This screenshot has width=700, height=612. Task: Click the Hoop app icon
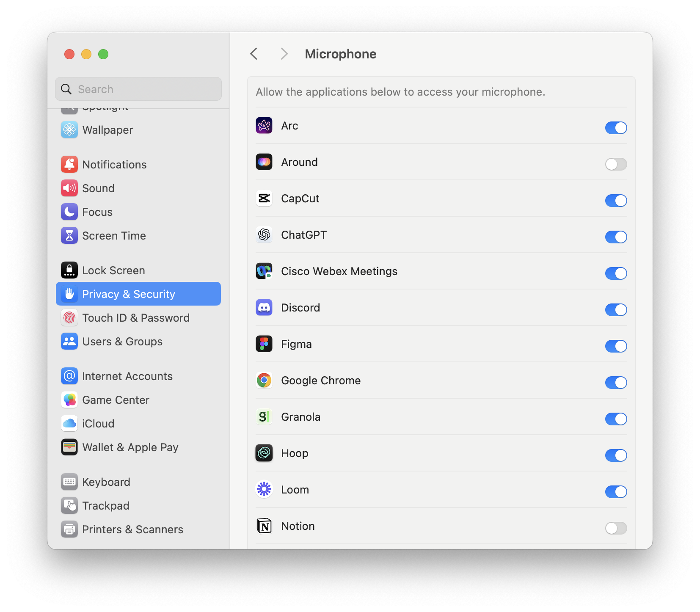(264, 453)
